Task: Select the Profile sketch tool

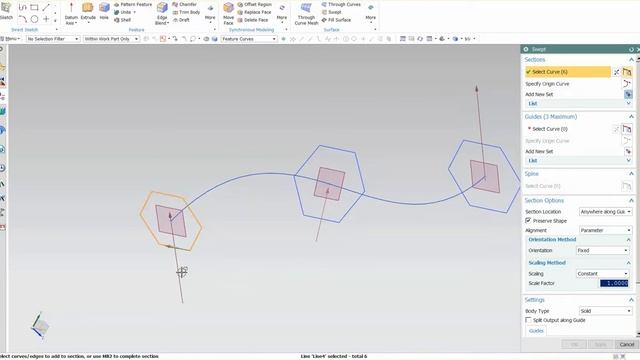Action: click(23, 7)
